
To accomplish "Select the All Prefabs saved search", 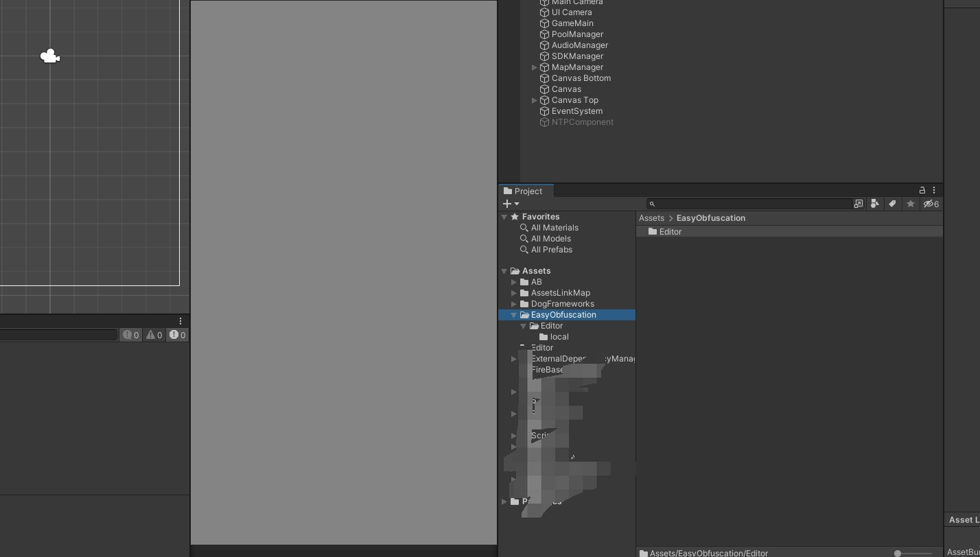I will point(551,250).
